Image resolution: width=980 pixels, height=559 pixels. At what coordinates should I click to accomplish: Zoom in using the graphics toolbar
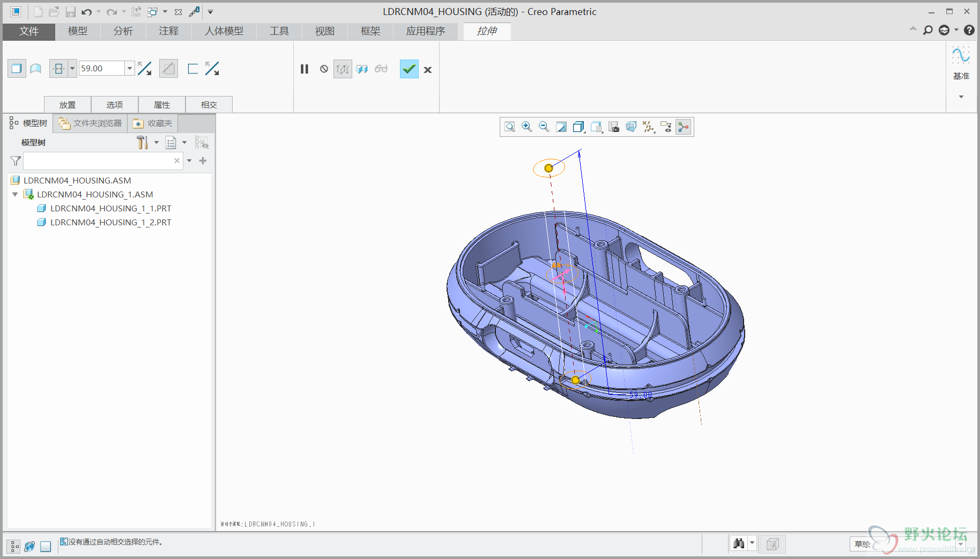click(527, 127)
